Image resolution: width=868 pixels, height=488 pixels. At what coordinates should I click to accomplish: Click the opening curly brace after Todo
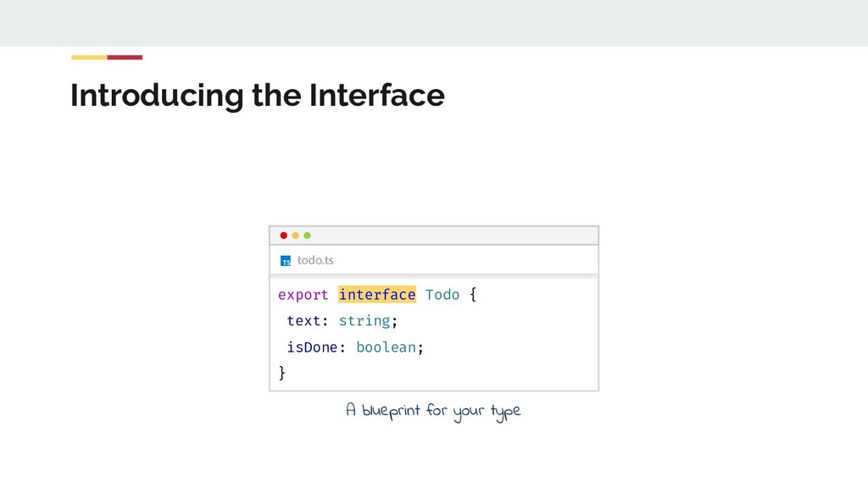click(x=473, y=295)
